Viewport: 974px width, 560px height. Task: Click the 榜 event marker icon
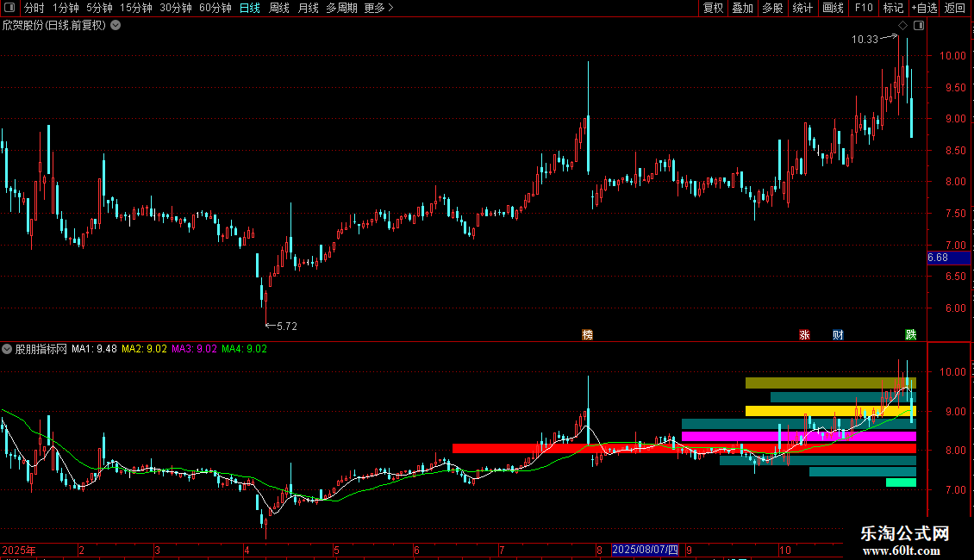[587, 334]
